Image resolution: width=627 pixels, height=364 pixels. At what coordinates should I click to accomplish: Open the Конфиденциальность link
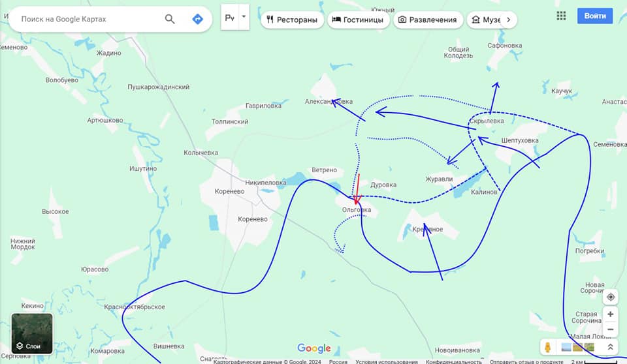coord(453,361)
